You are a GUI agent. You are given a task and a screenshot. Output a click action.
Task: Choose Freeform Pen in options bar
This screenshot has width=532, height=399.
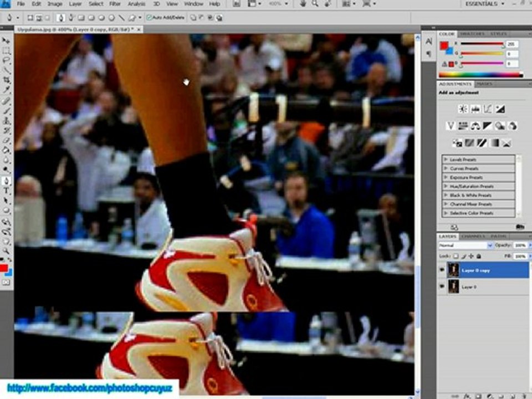pos(71,18)
